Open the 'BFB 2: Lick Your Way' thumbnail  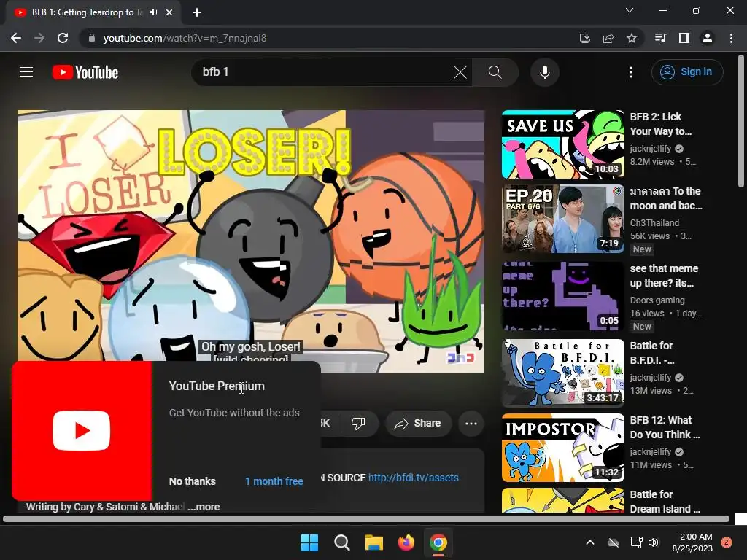pos(562,144)
